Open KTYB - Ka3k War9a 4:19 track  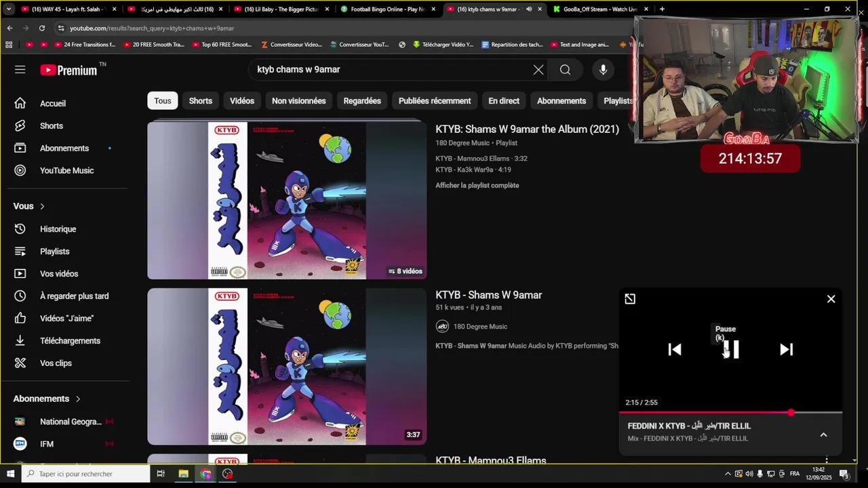pos(473,170)
